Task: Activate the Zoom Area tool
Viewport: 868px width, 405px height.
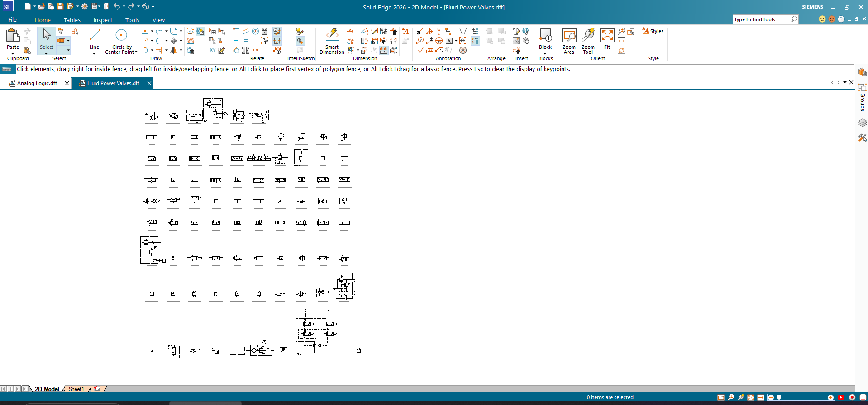Action: (x=569, y=41)
